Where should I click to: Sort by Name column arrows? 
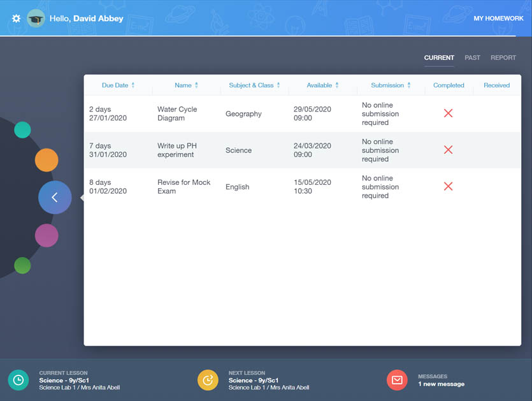pos(196,85)
